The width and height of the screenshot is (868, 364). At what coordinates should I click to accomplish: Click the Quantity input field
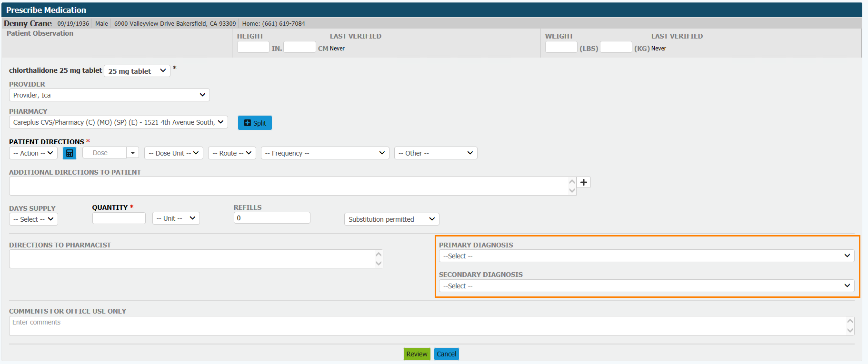click(x=119, y=218)
